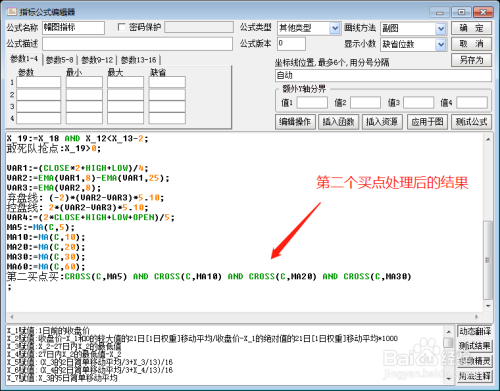Click the 确定 button

pyautogui.click(x=471, y=28)
